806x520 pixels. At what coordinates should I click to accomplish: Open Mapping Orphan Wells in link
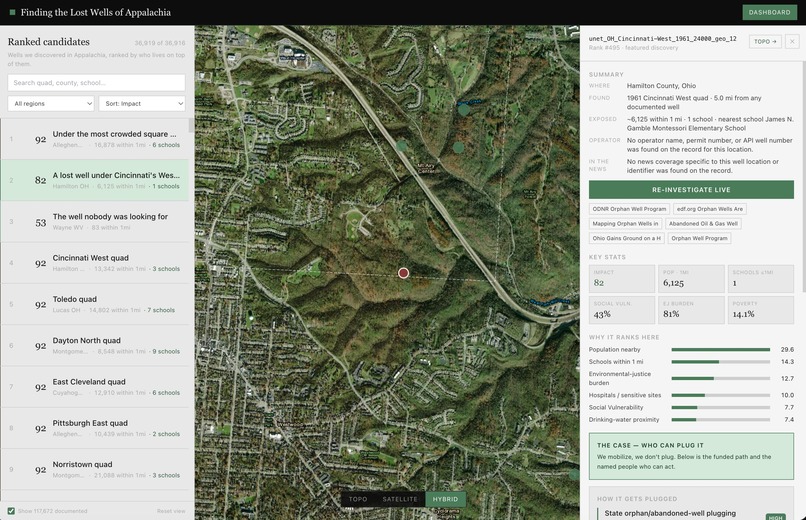tap(625, 224)
